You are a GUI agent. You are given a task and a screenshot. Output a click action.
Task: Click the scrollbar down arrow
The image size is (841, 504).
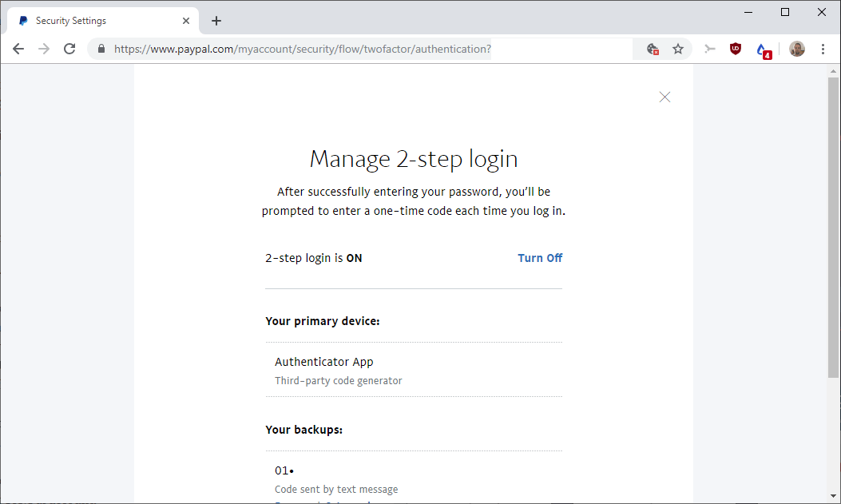coord(833,496)
